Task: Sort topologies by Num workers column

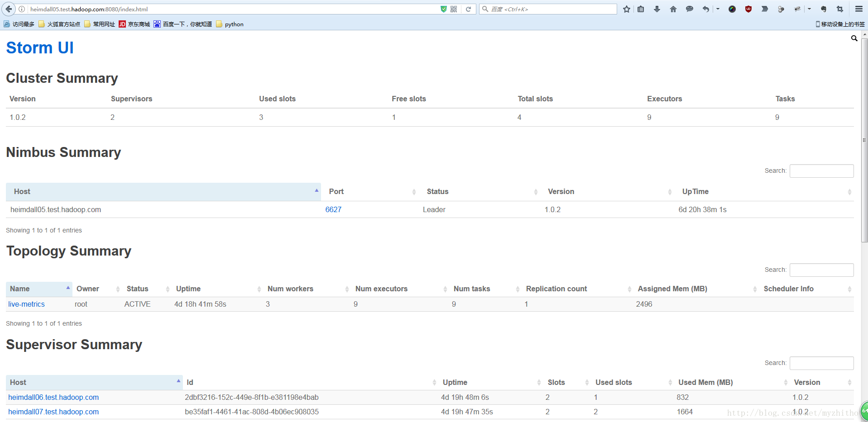Action: click(307, 289)
